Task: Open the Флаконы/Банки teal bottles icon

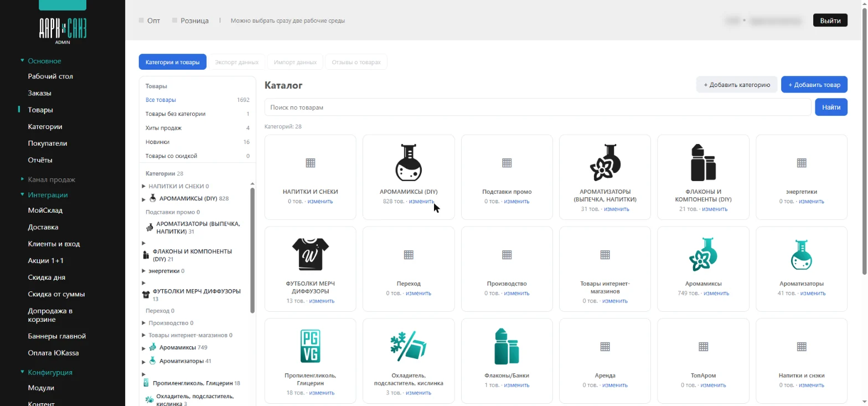Action: (507, 346)
